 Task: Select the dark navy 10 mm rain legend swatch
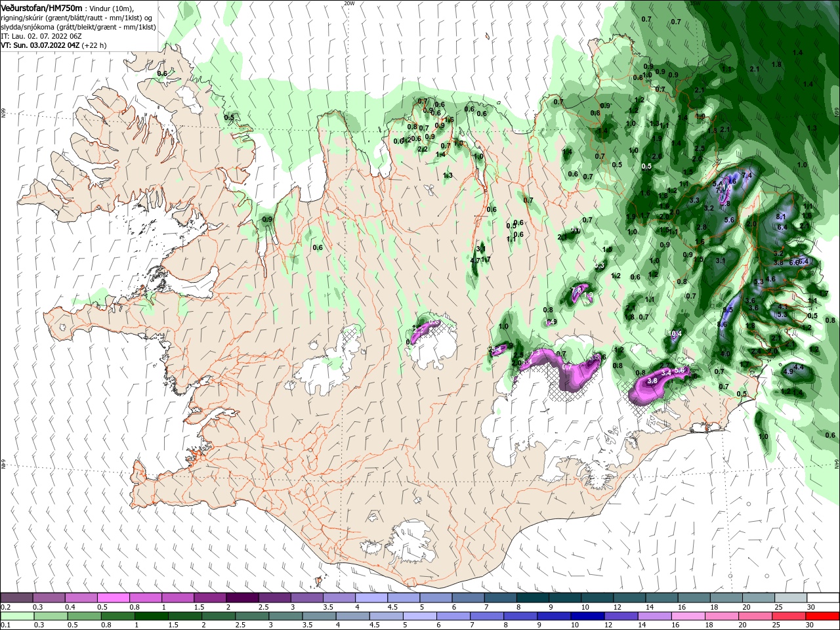[x=587, y=616]
